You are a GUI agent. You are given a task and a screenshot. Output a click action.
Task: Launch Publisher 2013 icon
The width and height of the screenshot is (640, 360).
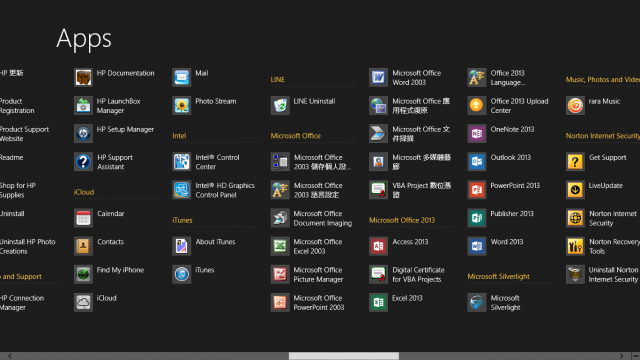pos(477,218)
